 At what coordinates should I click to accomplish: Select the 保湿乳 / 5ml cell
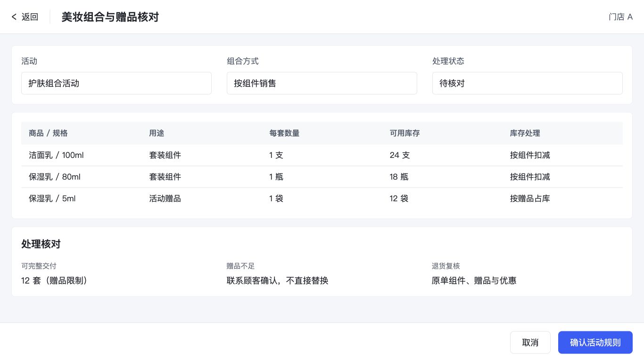tap(52, 198)
